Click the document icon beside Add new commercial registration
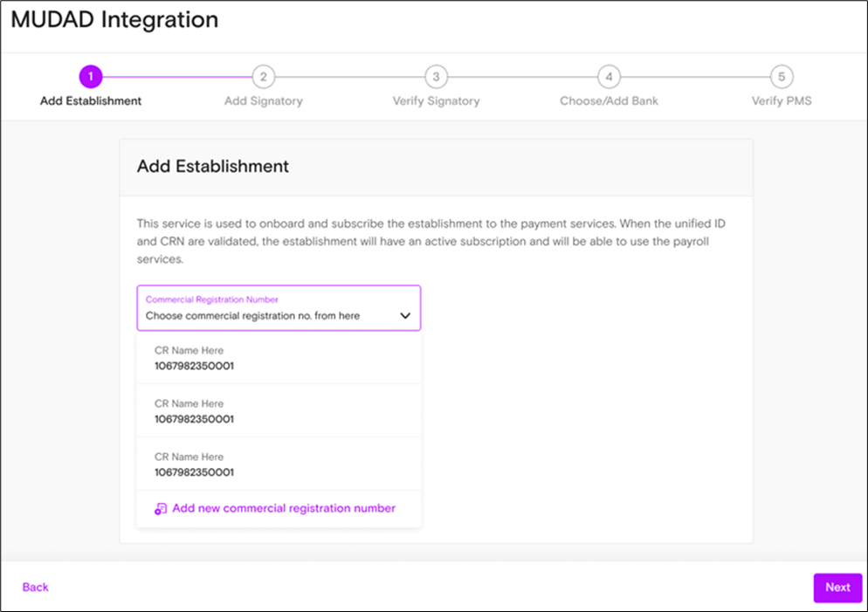This screenshot has height=612, width=868. 161,509
